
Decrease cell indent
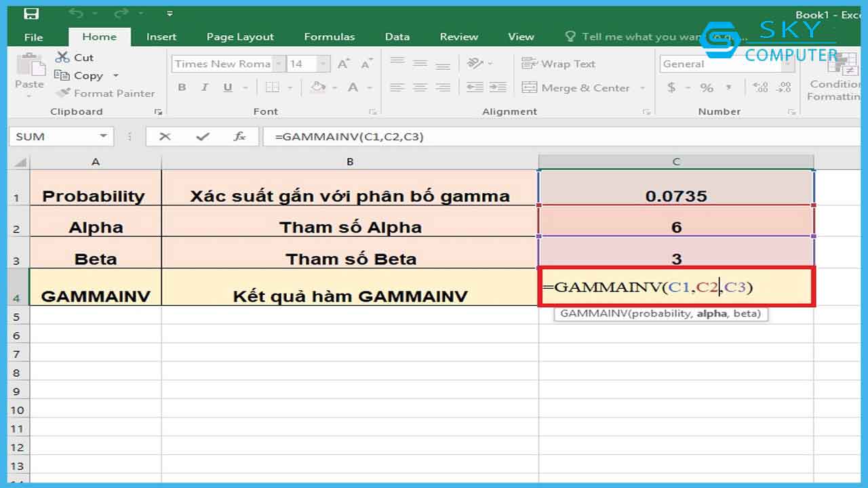point(475,87)
